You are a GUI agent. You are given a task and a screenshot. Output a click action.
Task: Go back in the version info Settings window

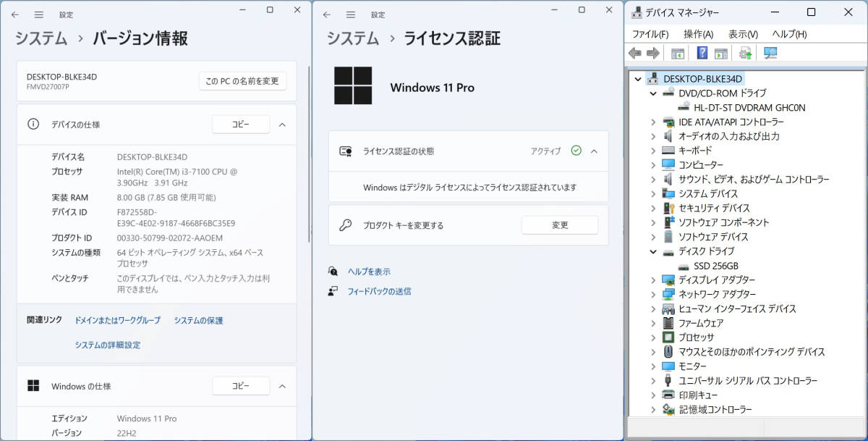point(15,14)
